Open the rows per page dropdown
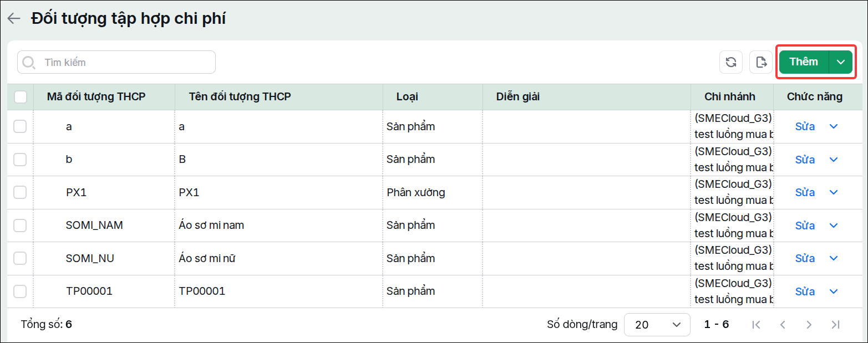Viewport: 868px width, 343px height. (x=657, y=325)
